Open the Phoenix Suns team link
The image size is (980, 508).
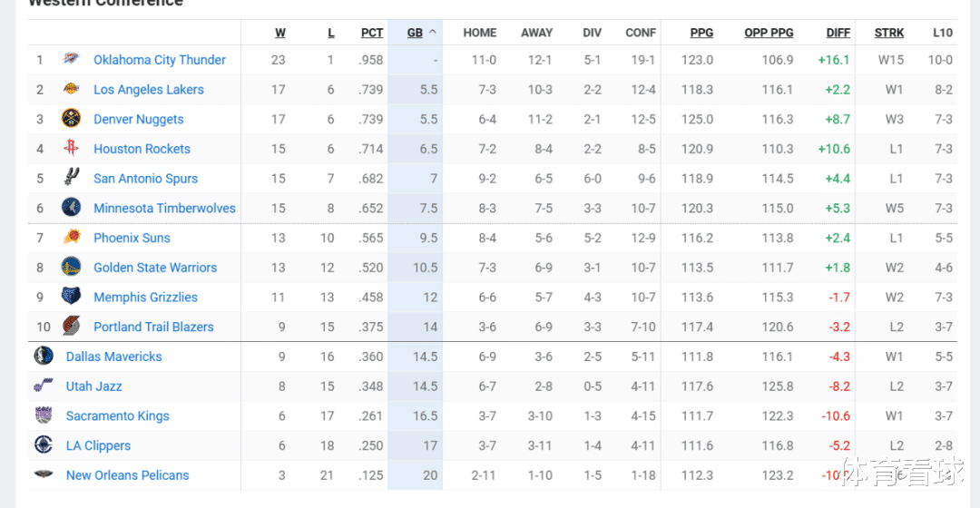tap(132, 238)
